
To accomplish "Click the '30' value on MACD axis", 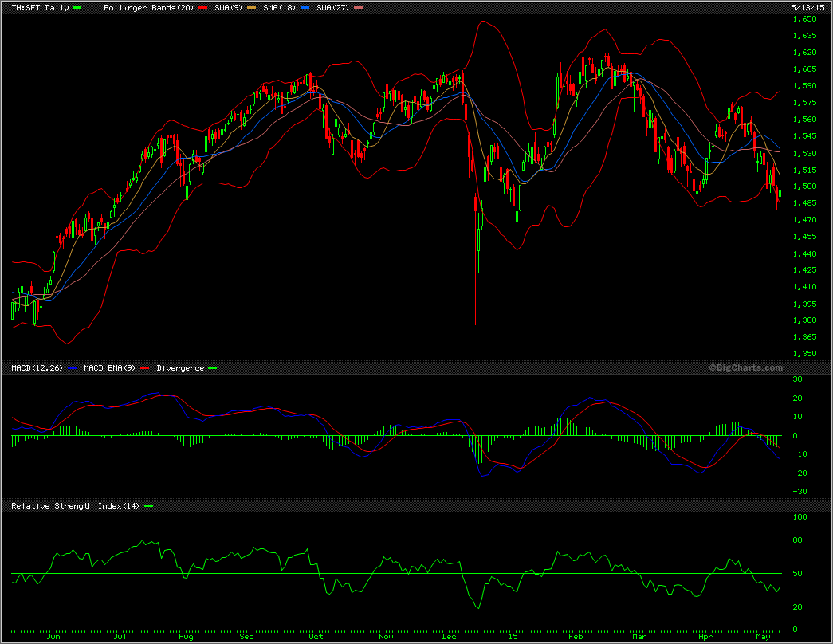I will tap(797, 379).
